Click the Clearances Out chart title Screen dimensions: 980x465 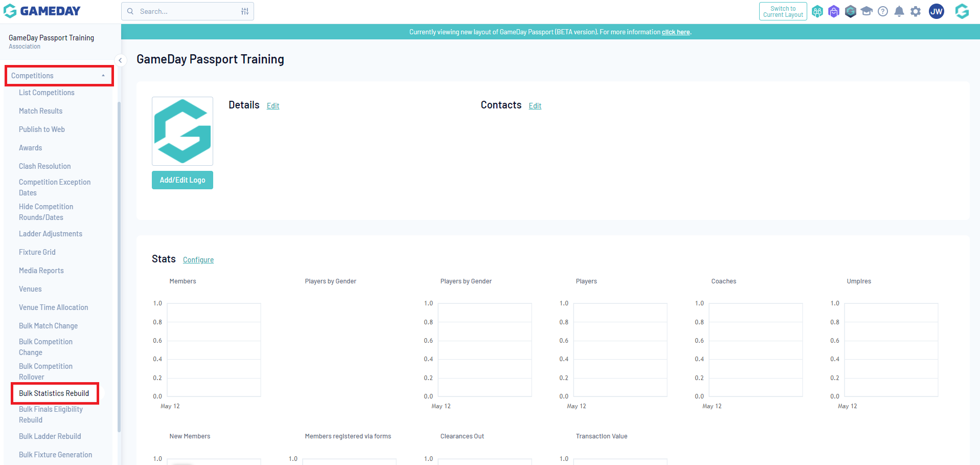pyautogui.click(x=462, y=436)
